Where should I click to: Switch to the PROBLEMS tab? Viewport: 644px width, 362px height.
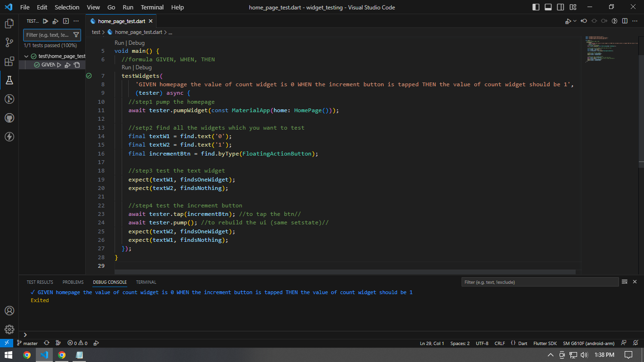point(73,282)
